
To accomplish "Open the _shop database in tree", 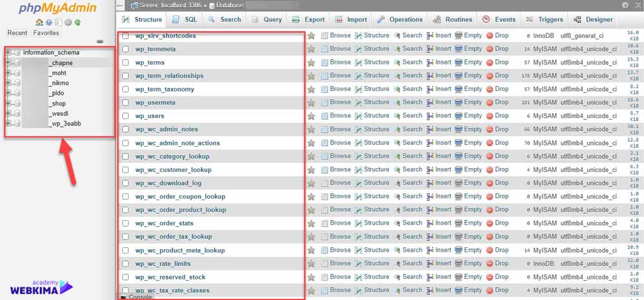I will coord(59,104).
